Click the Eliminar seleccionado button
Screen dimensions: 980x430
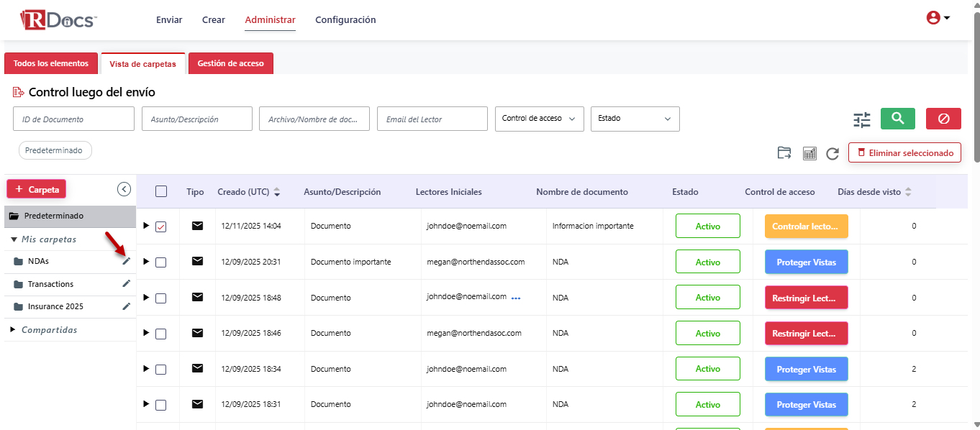point(904,153)
